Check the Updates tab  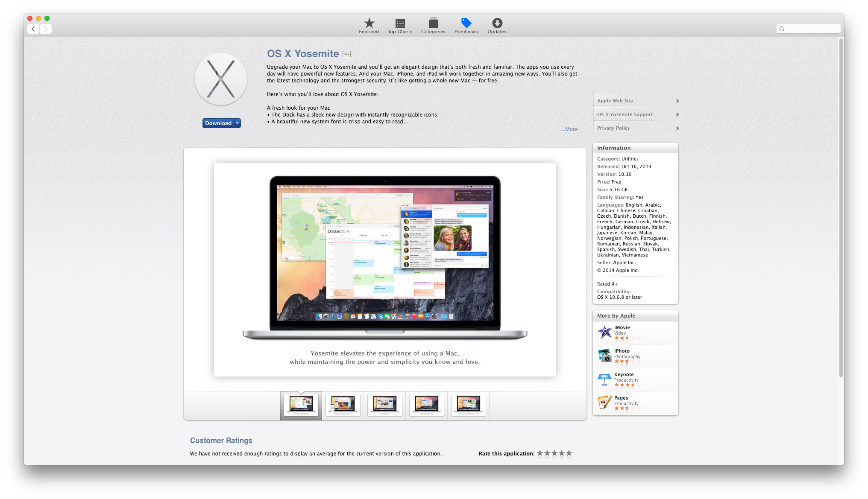click(x=497, y=26)
